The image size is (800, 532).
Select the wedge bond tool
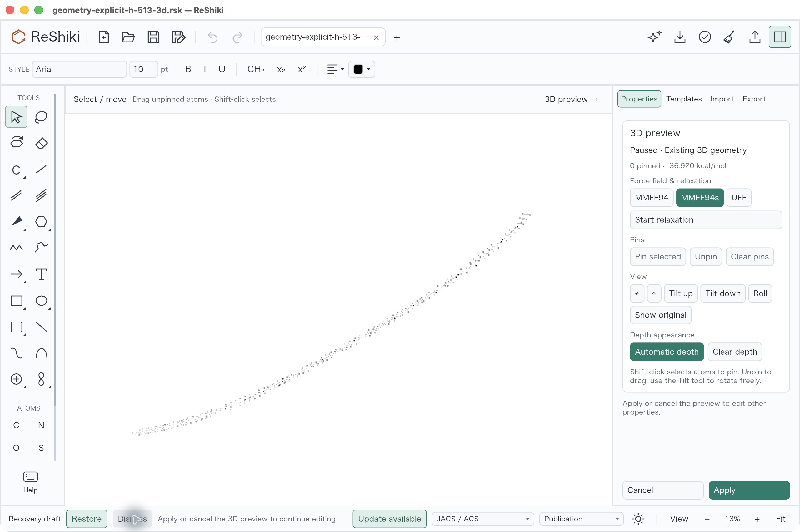point(16,222)
